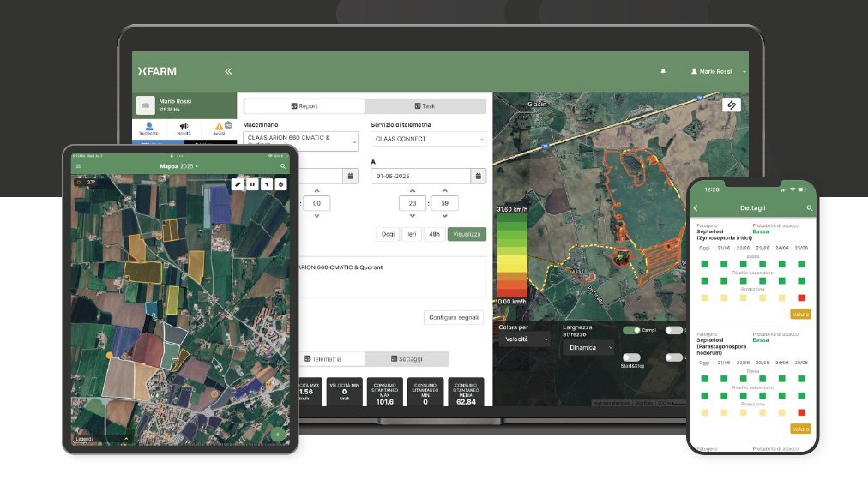Viewport: 868px width, 498px height.
Task: Collapse the laptop sidebar with double-chevron icon
Action: 228,71
